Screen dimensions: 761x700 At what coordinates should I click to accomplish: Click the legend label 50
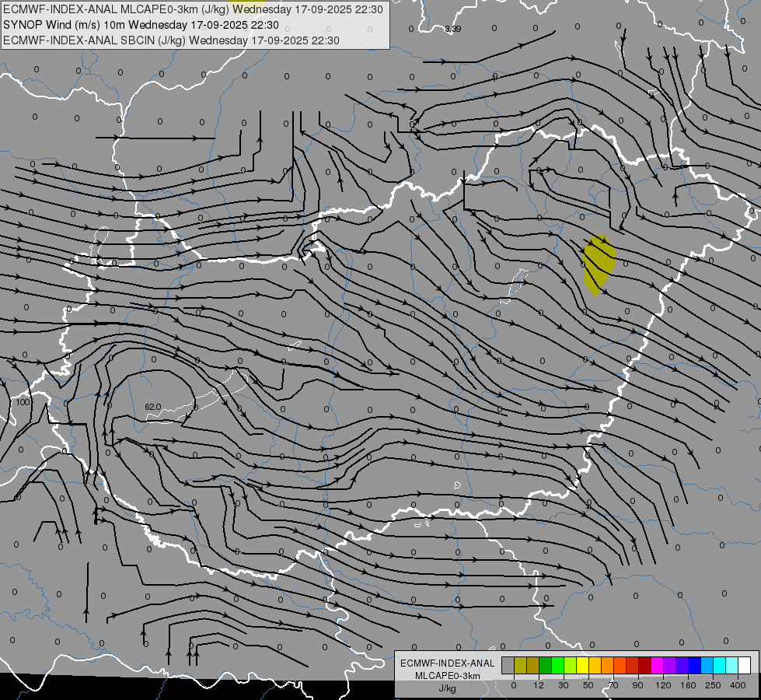pyautogui.click(x=588, y=685)
